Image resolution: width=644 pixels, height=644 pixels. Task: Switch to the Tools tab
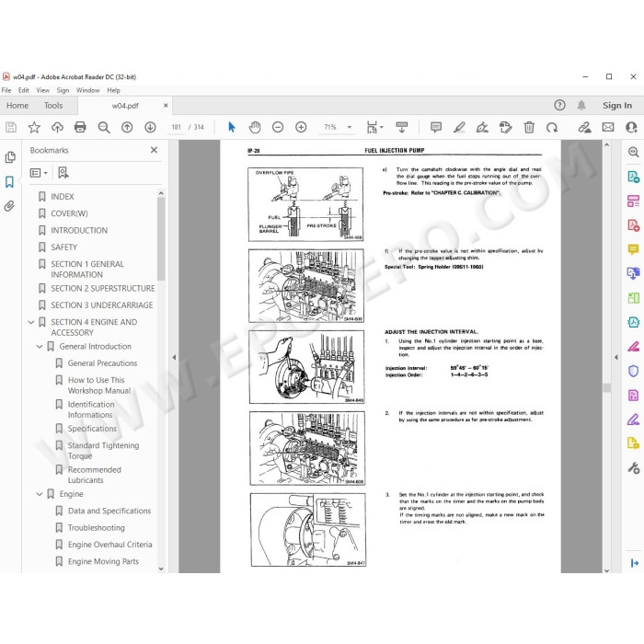[x=53, y=106]
